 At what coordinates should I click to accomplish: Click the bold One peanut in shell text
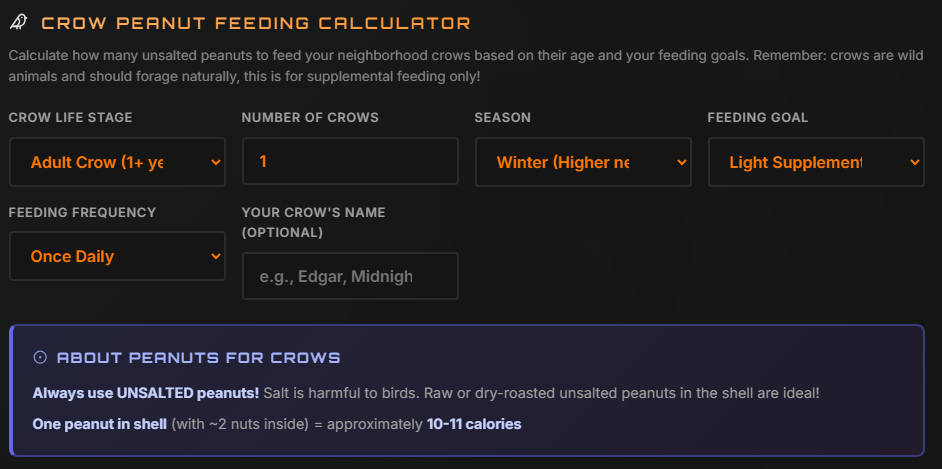pos(99,424)
